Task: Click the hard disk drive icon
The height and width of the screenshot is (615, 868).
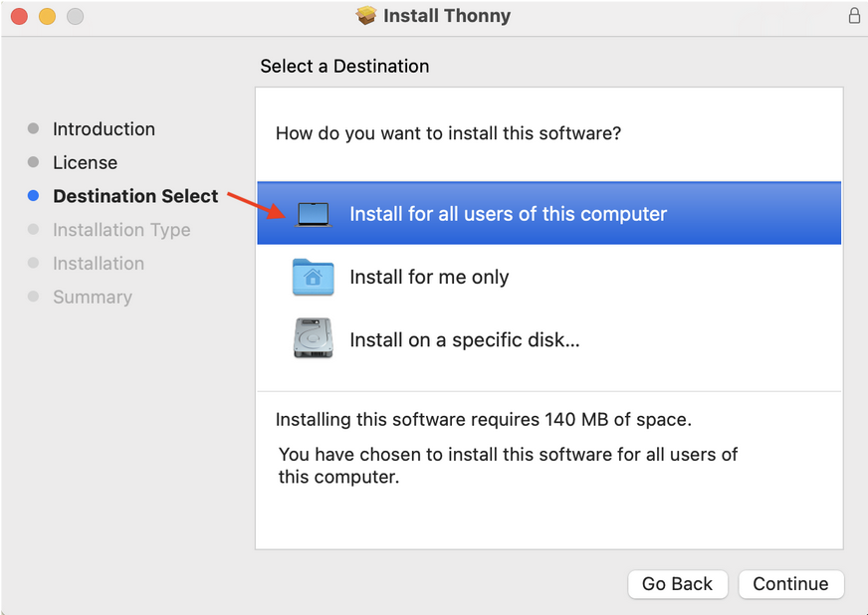Action: pyautogui.click(x=313, y=337)
